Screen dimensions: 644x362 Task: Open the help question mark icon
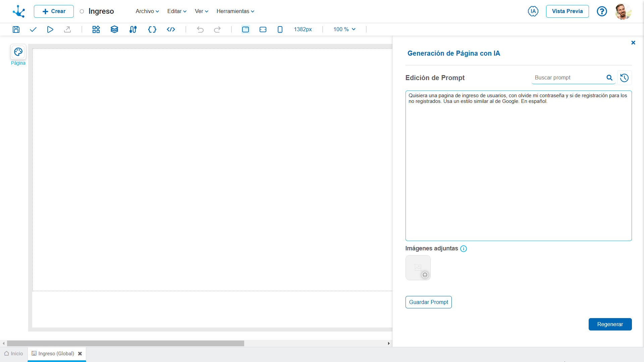pyautogui.click(x=602, y=11)
